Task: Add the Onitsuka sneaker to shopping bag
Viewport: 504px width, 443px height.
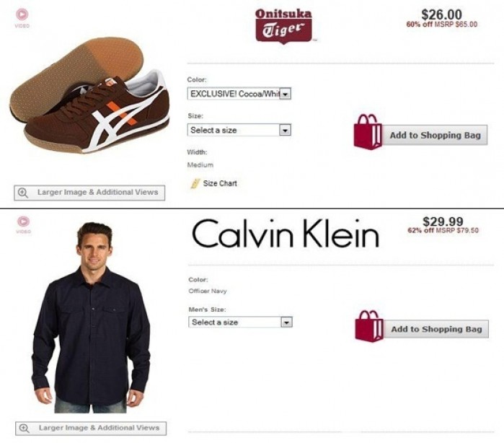Action: tap(433, 136)
